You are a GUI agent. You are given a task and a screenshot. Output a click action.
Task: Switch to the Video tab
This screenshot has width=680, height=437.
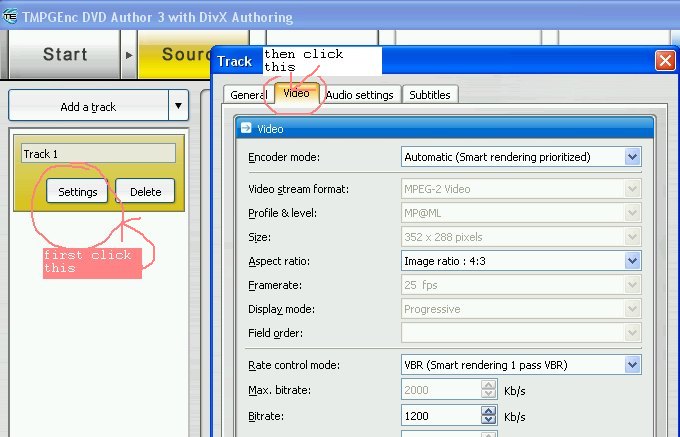[297, 93]
